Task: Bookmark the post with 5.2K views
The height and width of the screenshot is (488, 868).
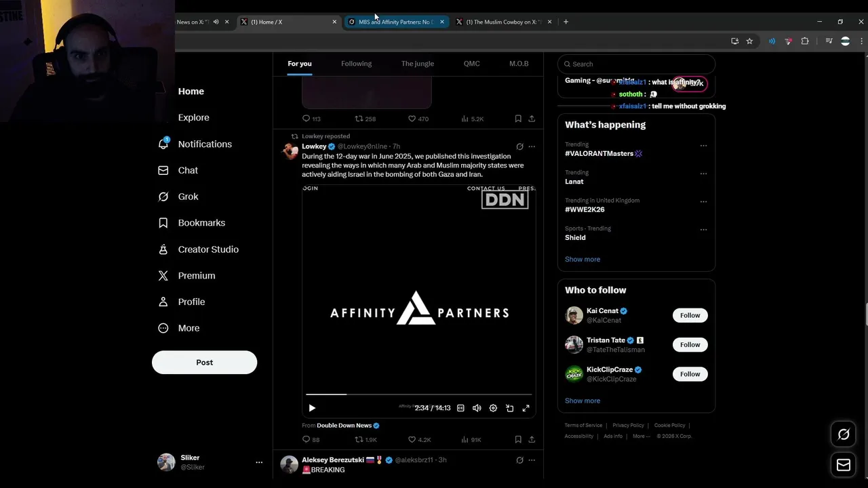Action: pyautogui.click(x=518, y=119)
